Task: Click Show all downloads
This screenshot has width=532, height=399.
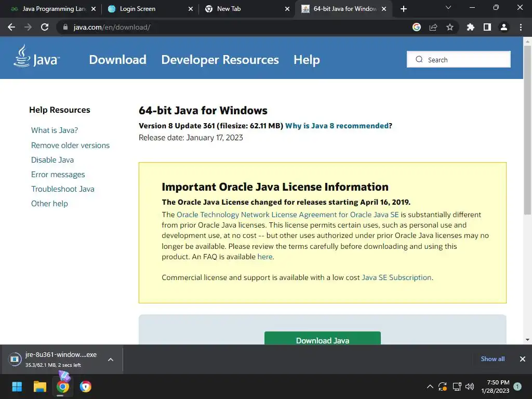Action: click(x=493, y=359)
